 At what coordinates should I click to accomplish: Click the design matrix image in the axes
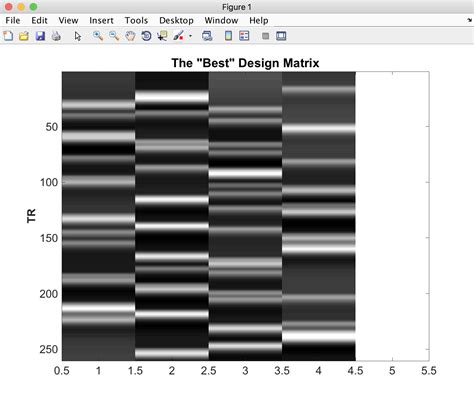pos(209,216)
